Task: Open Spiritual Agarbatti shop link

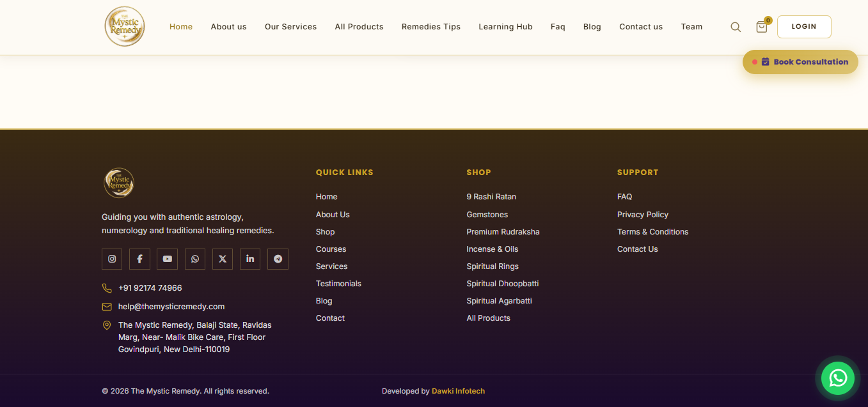Action: pos(500,301)
